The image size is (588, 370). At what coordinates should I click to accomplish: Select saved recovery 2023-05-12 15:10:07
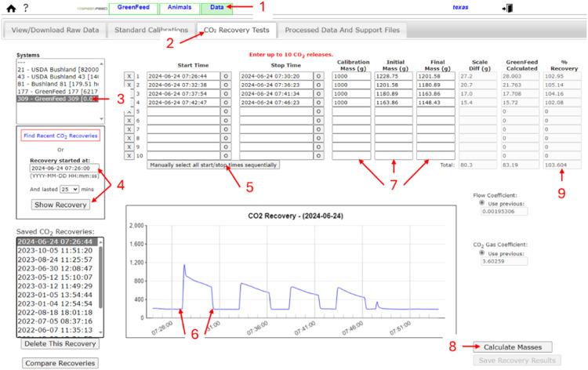pyautogui.click(x=57, y=277)
